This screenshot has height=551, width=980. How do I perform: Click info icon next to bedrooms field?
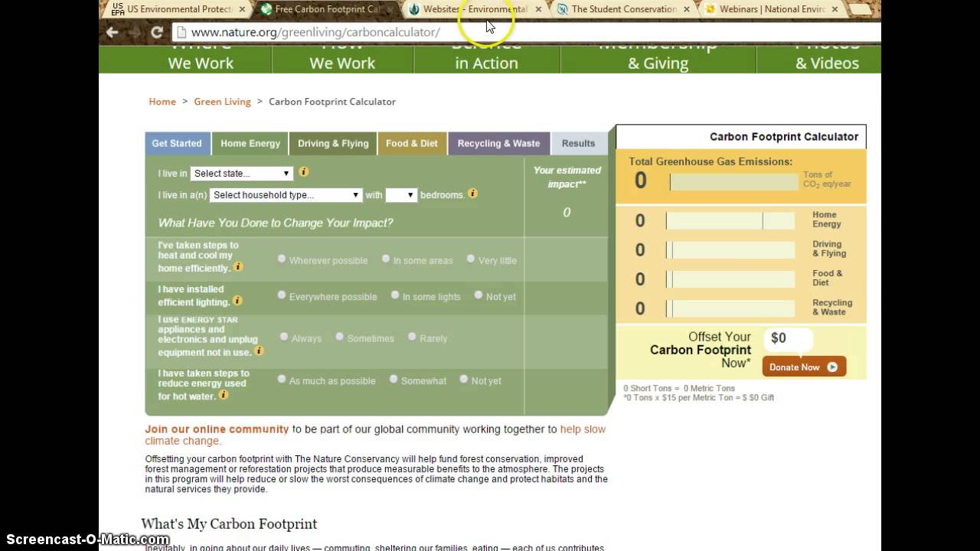tap(472, 194)
